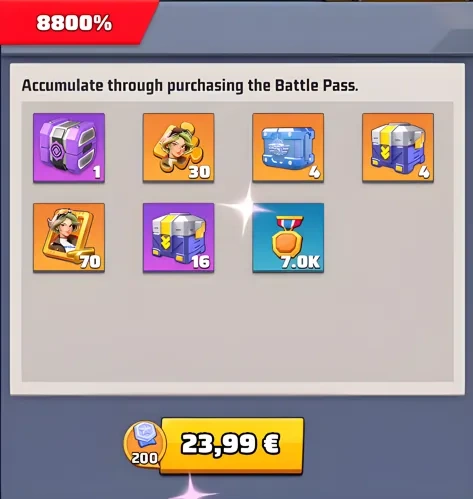Screen dimensions: 473x499
Task: Buy the pack for 23,99 €
Action: [x=232, y=445]
